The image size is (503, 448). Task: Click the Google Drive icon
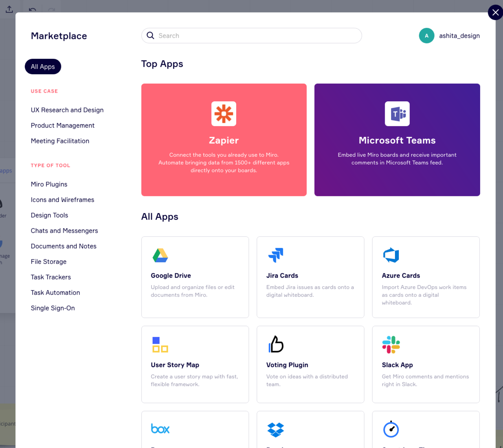click(160, 256)
